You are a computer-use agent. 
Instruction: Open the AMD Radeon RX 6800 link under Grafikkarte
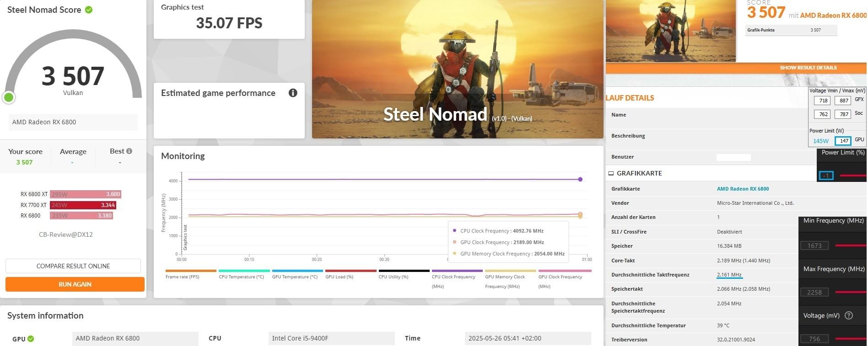pyautogui.click(x=743, y=189)
